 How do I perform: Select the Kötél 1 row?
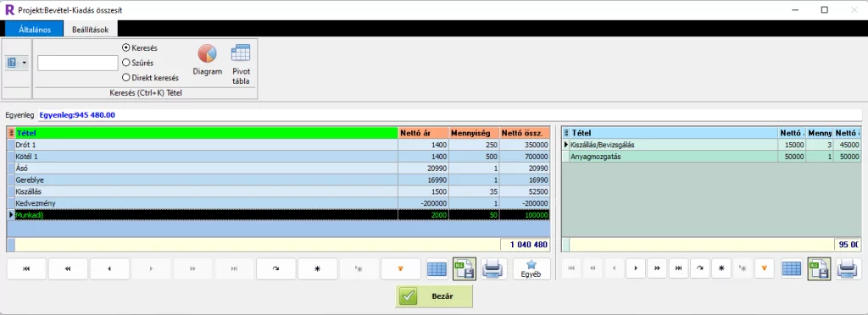(x=278, y=157)
